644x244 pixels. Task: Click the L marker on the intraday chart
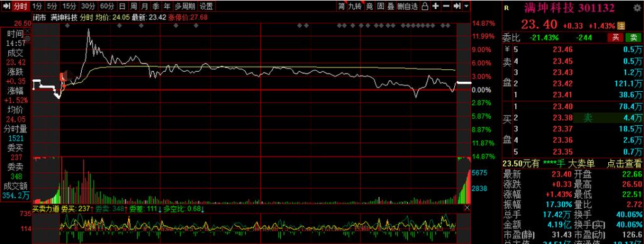click(62, 76)
